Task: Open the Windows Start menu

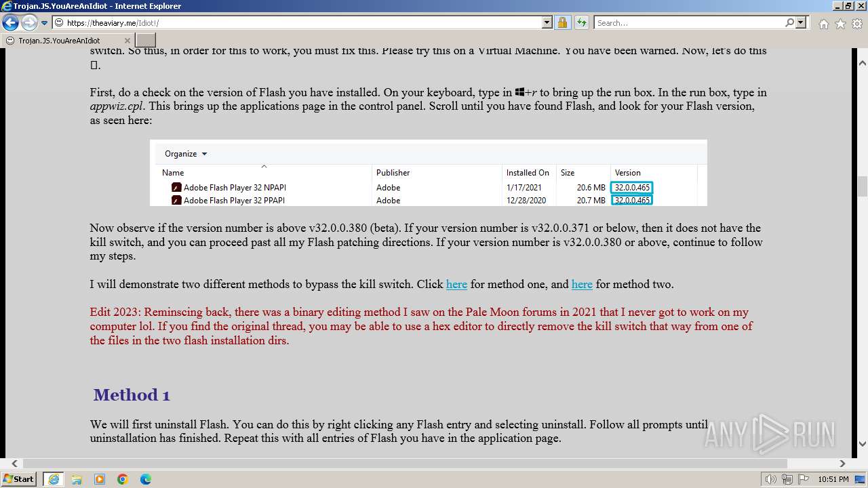Action: [19, 479]
